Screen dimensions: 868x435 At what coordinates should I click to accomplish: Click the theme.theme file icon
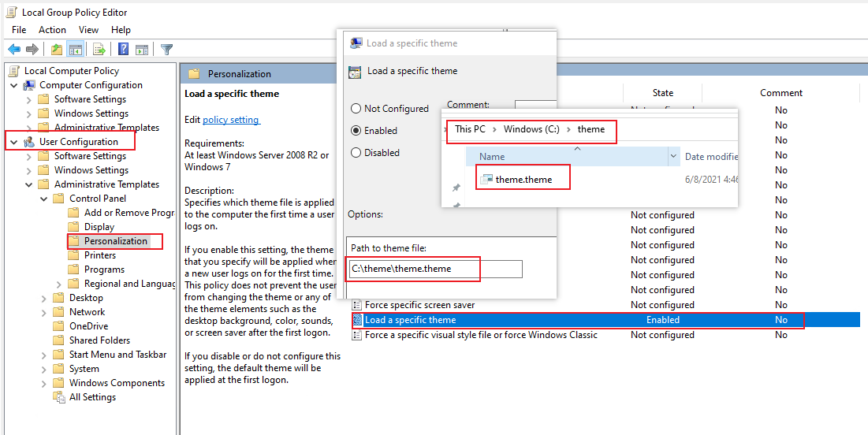(x=486, y=180)
